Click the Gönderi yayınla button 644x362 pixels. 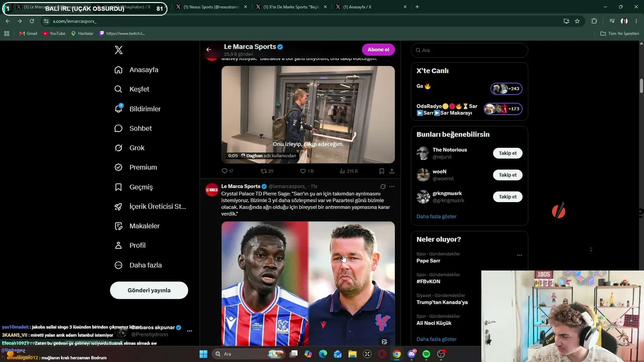(x=149, y=290)
